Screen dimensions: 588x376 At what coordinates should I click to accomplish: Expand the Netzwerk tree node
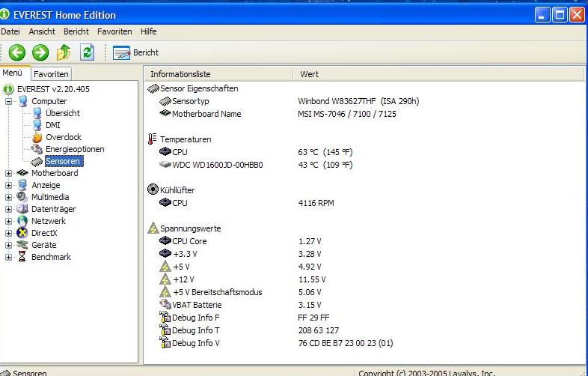(8, 221)
